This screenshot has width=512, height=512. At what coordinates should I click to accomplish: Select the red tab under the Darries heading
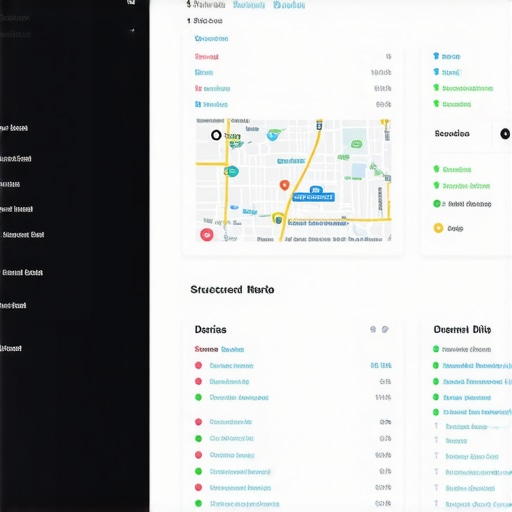point(206,349)
